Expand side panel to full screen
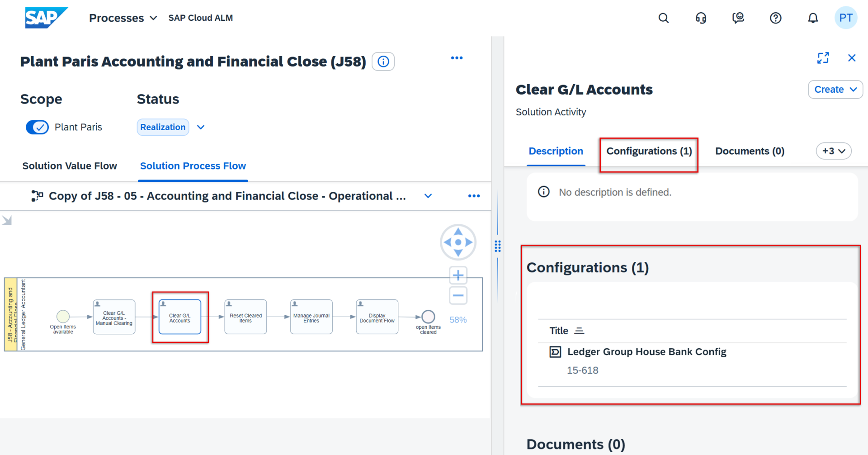Viewport: 868px width, 455px height. pyautogui.click(x=823, y=58)
